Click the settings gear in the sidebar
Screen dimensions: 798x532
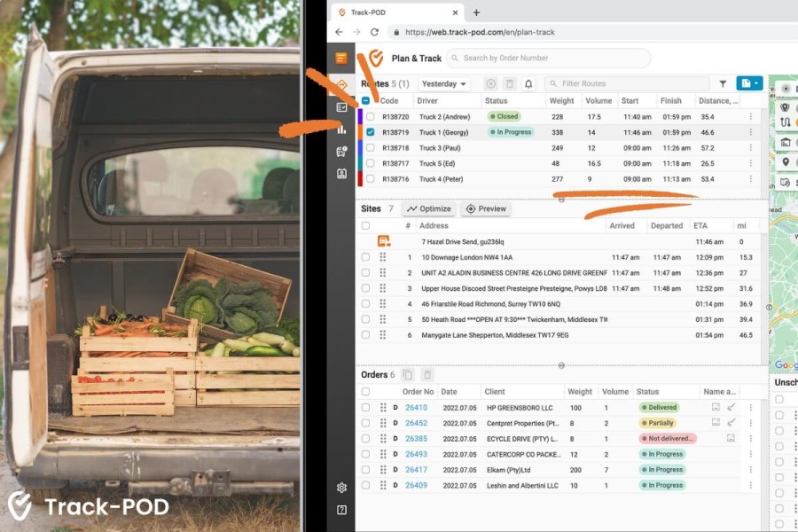(x=341, y=488)
